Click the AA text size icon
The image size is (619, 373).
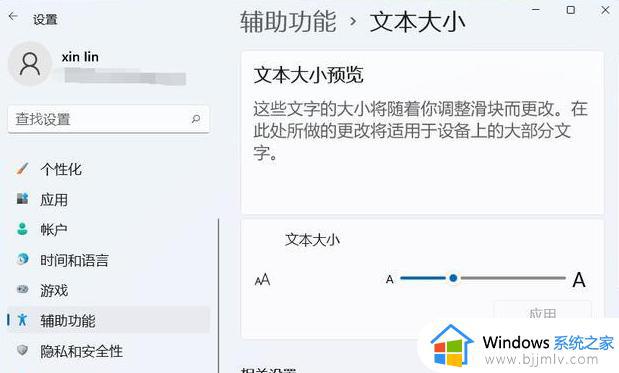tap(263, 279)
